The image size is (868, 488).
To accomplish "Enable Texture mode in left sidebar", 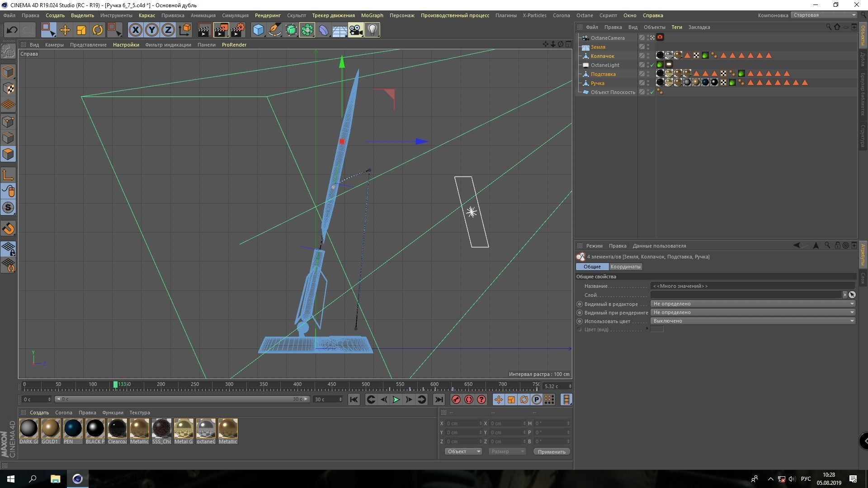I will (8, 89).
